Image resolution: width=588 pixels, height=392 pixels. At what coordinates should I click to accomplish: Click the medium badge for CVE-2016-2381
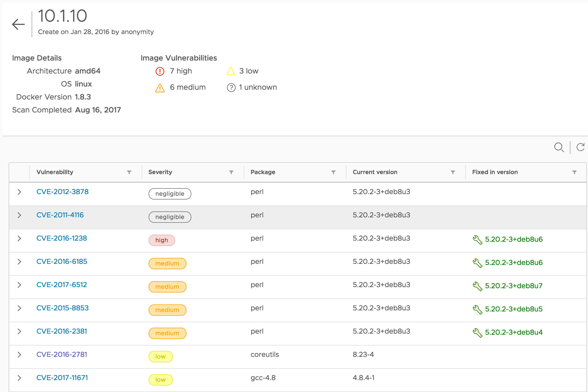[168, 333]
